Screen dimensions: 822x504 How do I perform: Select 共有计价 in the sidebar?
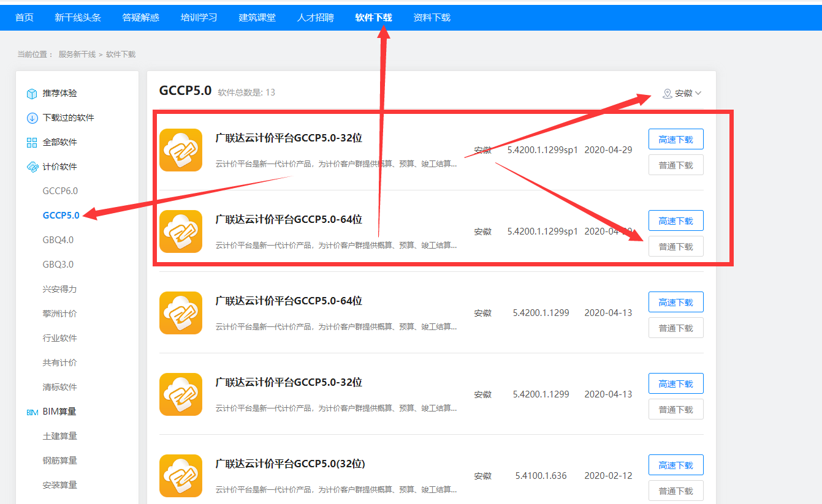60,363
